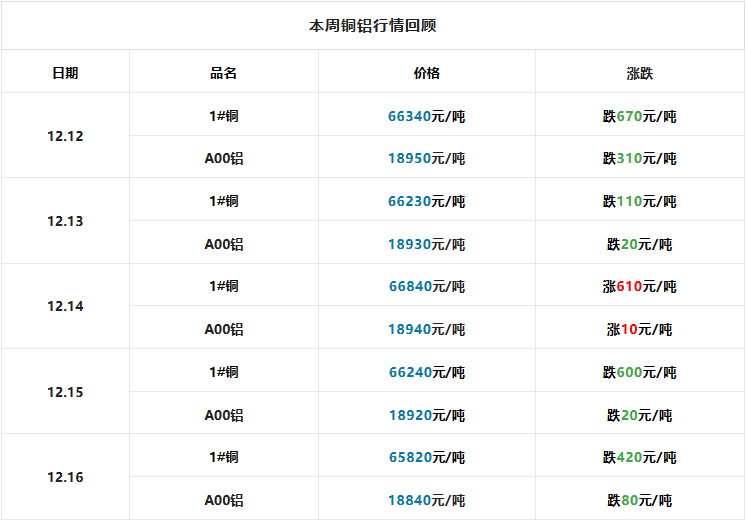Select the 品名 column header
The image size is (746, 521).
(x=224, y=73)
